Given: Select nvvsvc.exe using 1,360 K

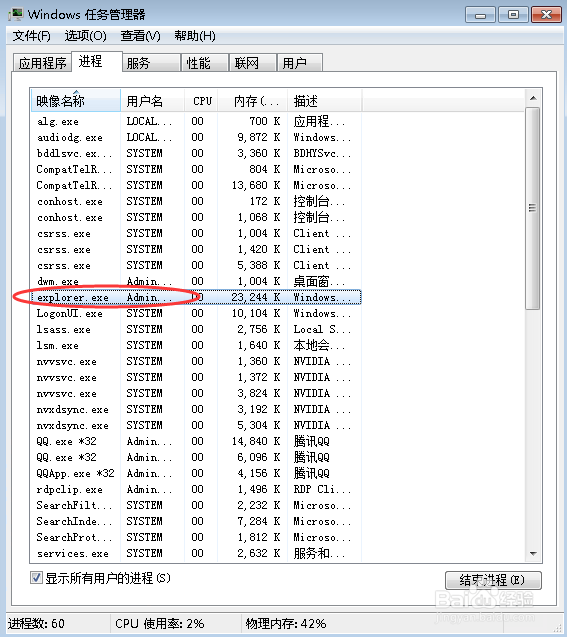Looking at the screenshot, I should tap(196, 361).
